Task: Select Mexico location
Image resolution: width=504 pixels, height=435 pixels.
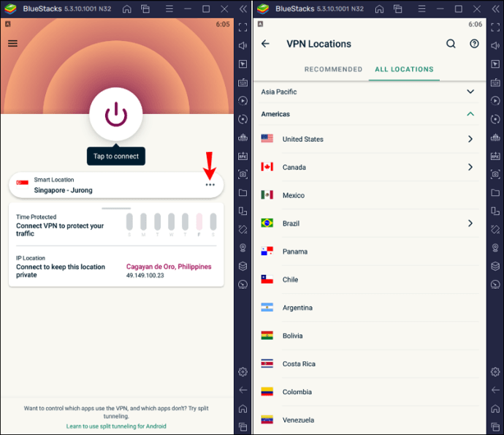Action: 368,195
